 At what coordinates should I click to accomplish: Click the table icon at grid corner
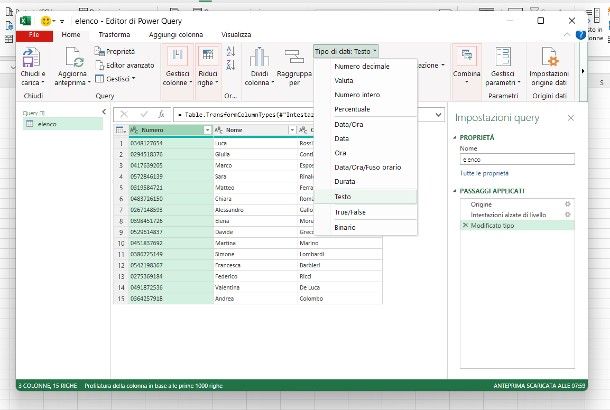[121, 130]
